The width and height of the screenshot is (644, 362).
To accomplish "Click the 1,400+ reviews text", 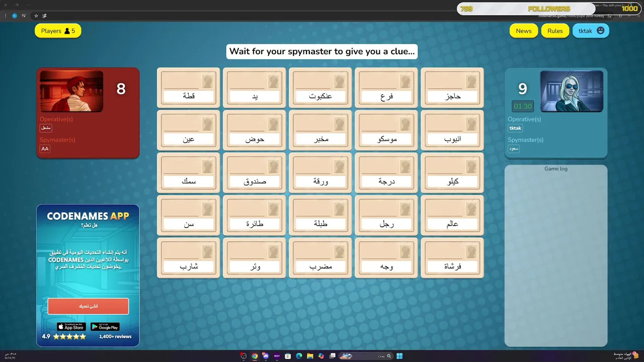I will tap(115, 337).
